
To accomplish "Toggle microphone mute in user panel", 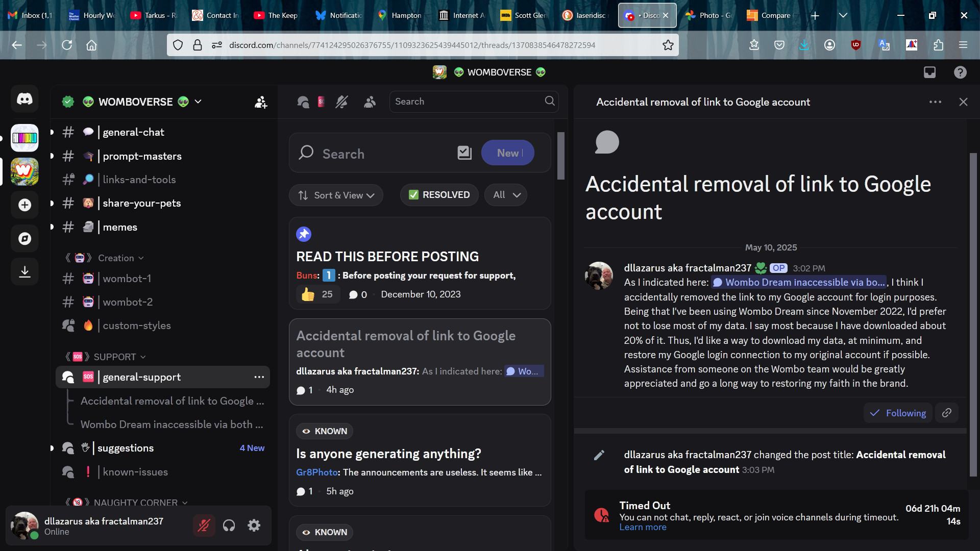I will (x=204, y=525).
